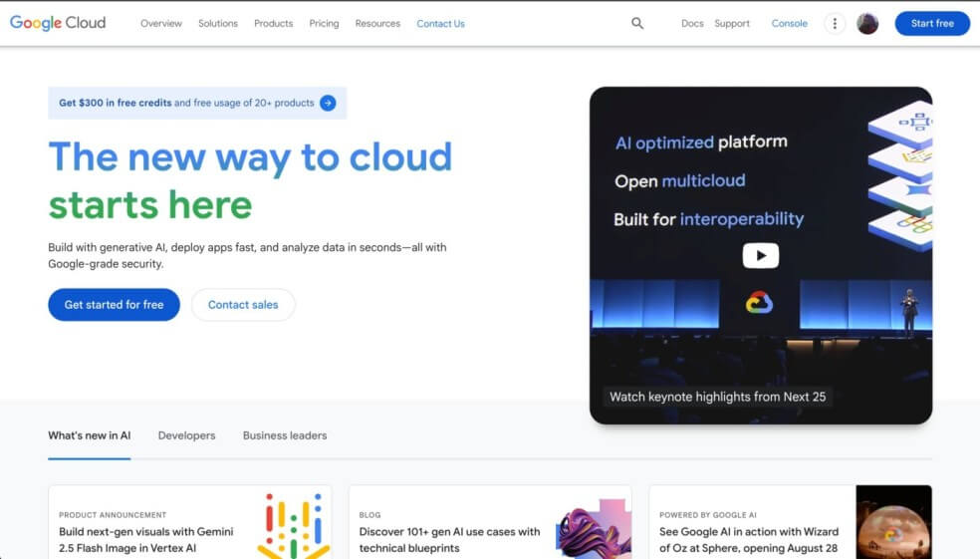This screenshot has width=980, height=559.
Task: Open search with the magnifying glass icon
Action: pyautogui.click(x=637, y=23)
